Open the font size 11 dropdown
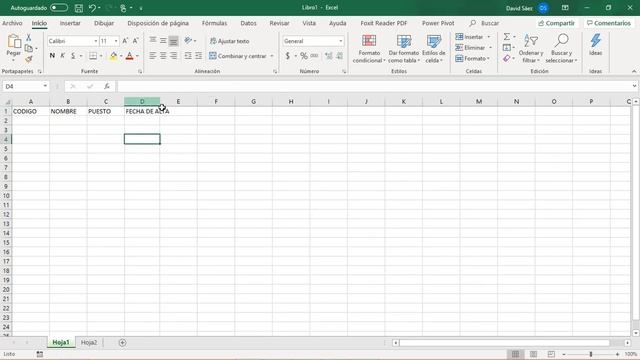This screenshot has height=360, width=640. pos(116,41)
